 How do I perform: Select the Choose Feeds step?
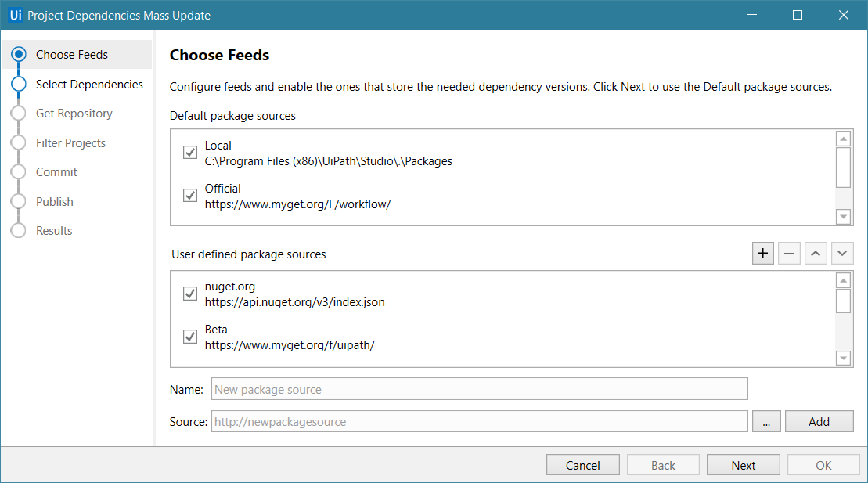point(77,54)
